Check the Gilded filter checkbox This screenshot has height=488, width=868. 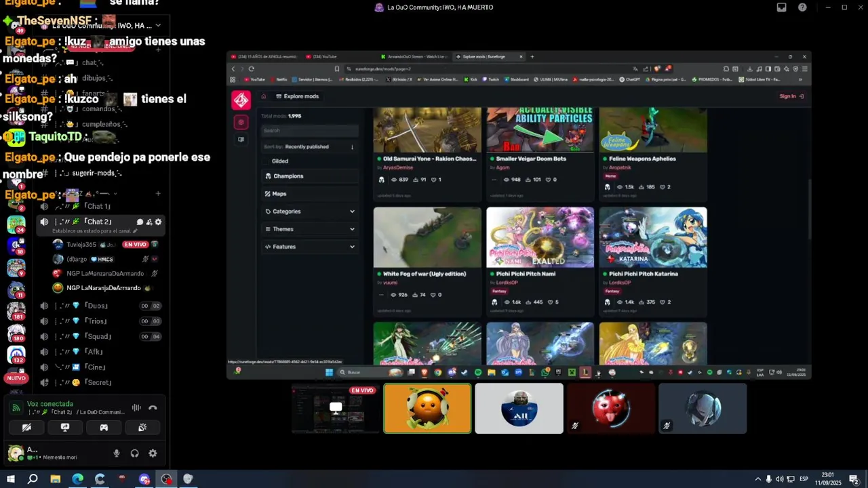[267, 161]
